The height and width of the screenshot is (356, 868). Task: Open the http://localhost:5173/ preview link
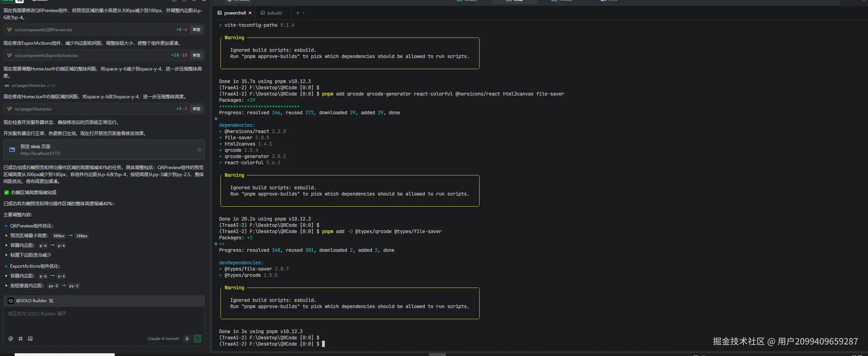pos(40,154)
